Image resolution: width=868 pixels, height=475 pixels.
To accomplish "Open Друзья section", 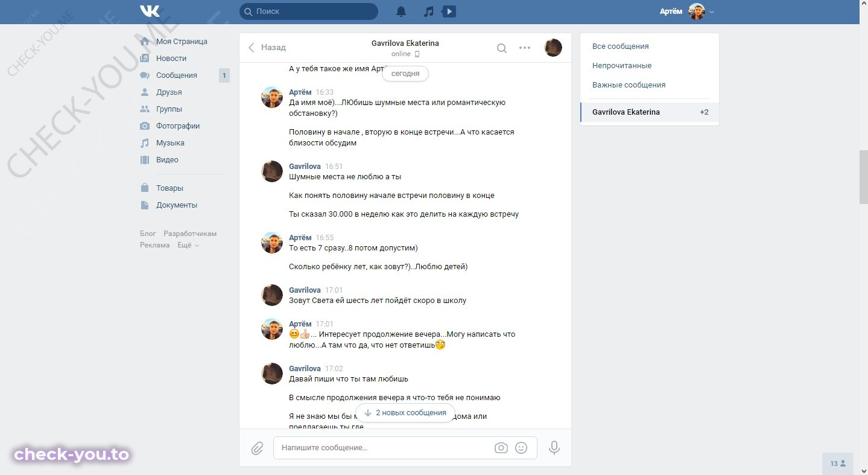I will [169, 92].
